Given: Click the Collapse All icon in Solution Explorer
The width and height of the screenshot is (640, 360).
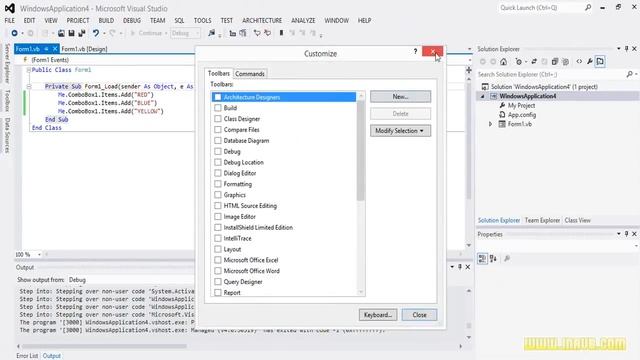Looking at the screenshot, I should pos(555,62).
